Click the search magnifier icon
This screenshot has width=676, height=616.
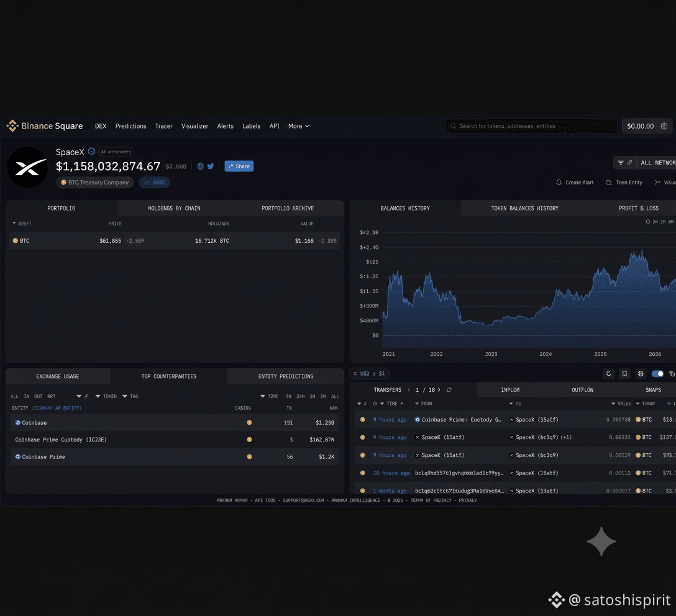tap(453, 126)
